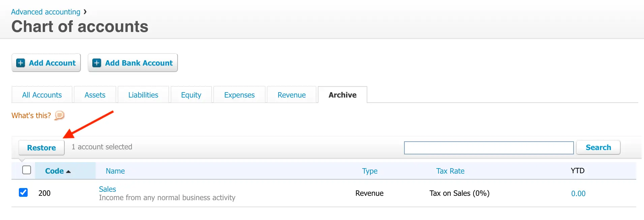Click the Add Account button
The image size is (644, 220).
point(46,63)
